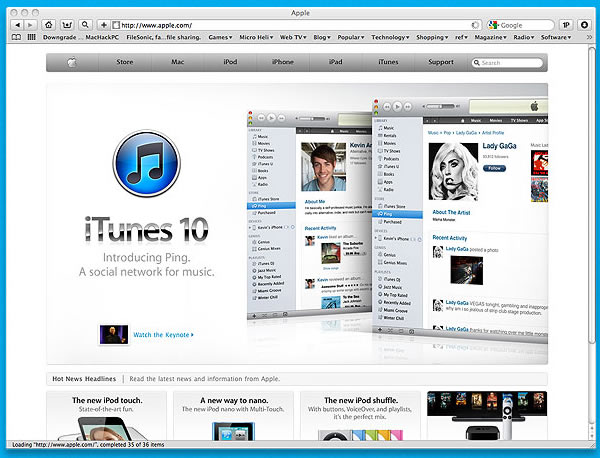Go to the Support tab

pyautogui.click(x=441, y=62)
